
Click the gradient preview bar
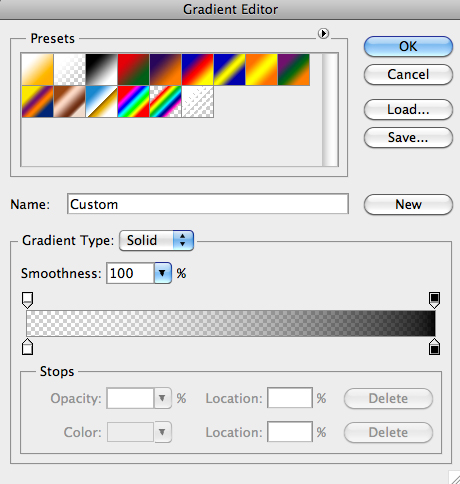pos(231,323)
